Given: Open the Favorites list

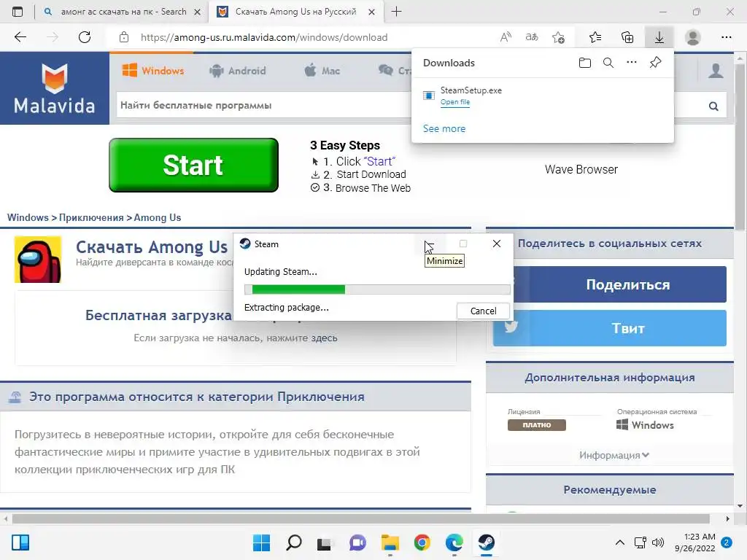Looking at the screenshot, I should [x=595, y=37].
